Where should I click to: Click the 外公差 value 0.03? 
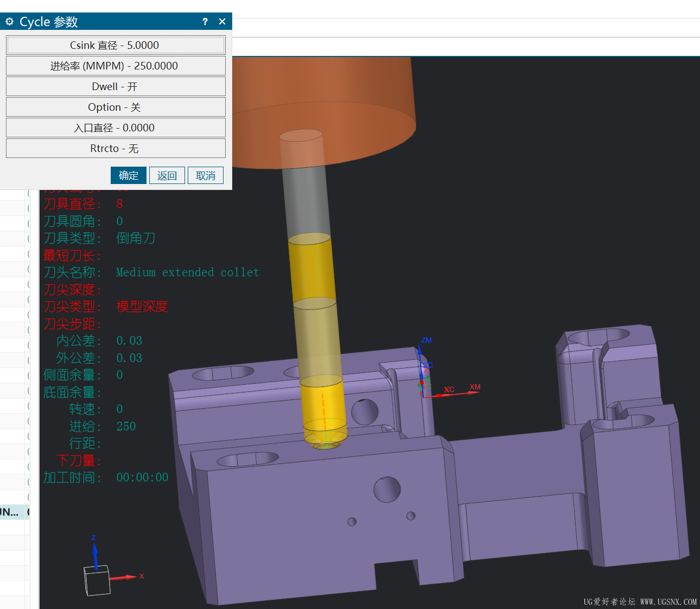(x=129, y=358)
